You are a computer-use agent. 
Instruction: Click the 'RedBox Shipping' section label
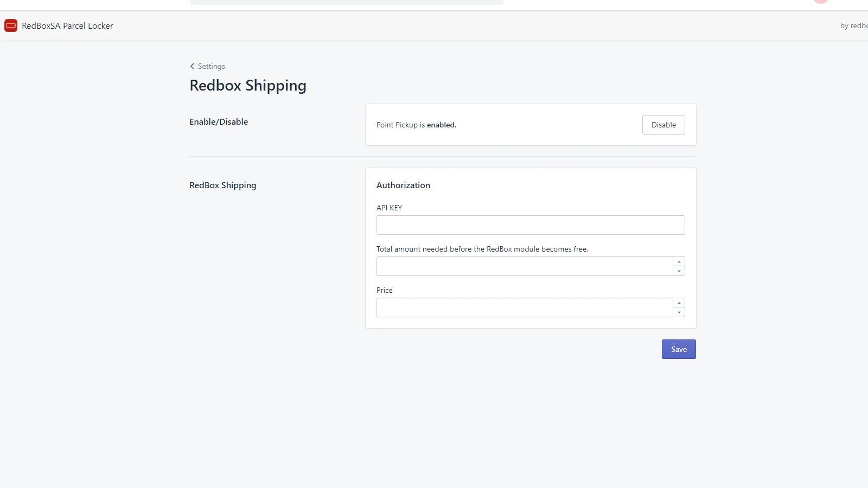tap(222, 185)
